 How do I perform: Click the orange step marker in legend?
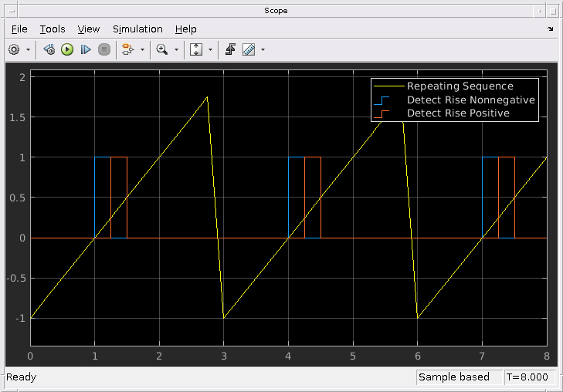pyautogui.click(x=382, y=113)
